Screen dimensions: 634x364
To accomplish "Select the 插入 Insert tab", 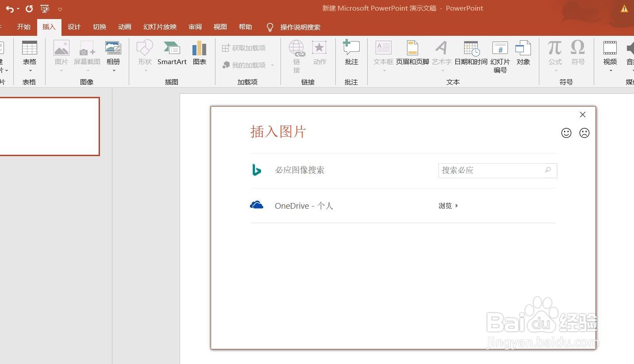I will tap(49, 27).
